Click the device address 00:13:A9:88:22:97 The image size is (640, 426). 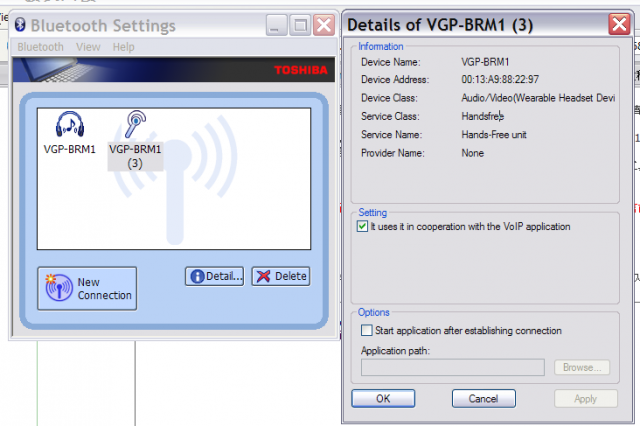[500, 79]
